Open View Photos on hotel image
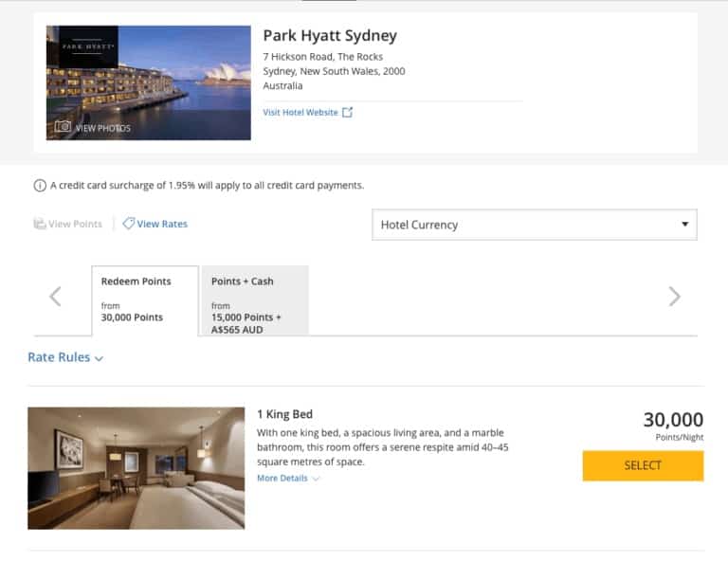Image resolution: width=728 pixels, height=562 pixels. 103,128
